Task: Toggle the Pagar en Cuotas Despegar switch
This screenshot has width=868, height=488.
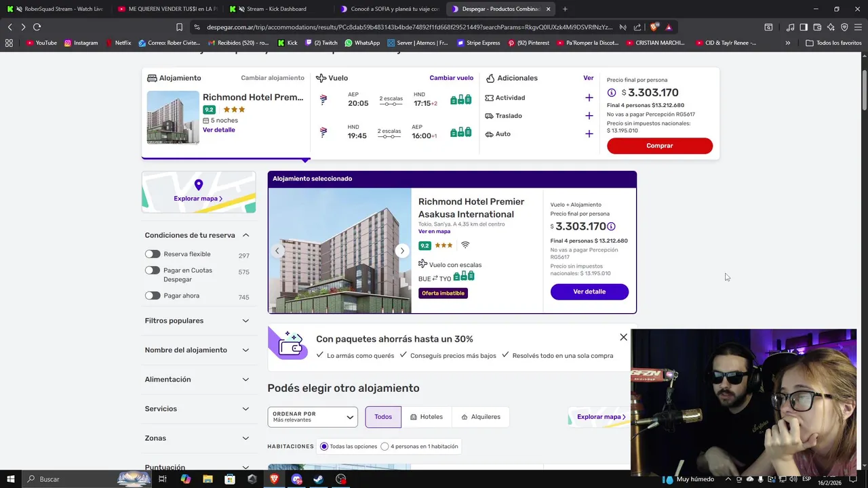Action: 153,270
